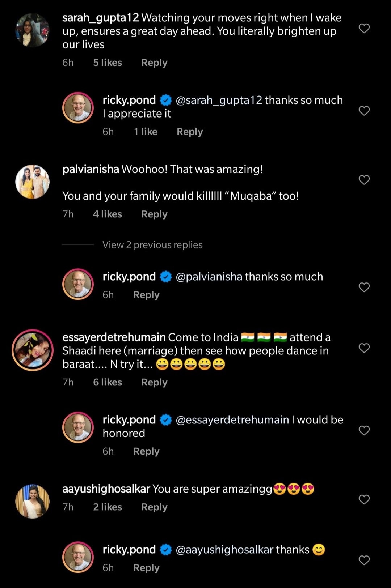View essayerdetrehumain's story avatar

(x=32, y=350)
